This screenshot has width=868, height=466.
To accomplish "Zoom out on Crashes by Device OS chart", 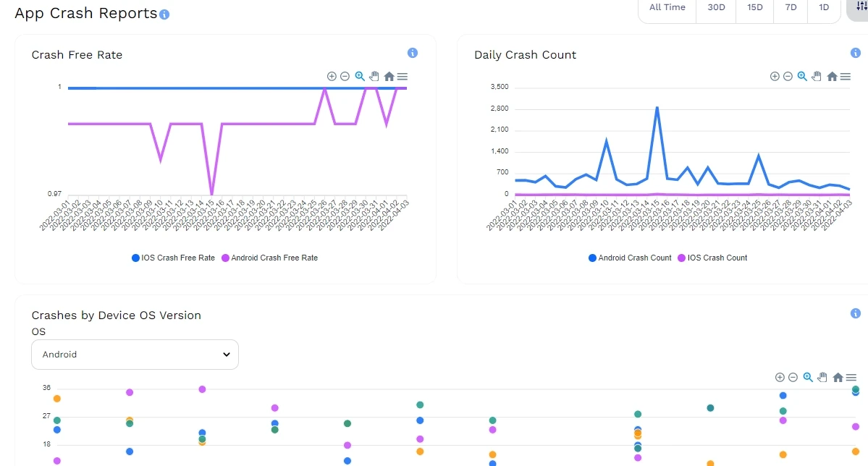I will 793,378.
